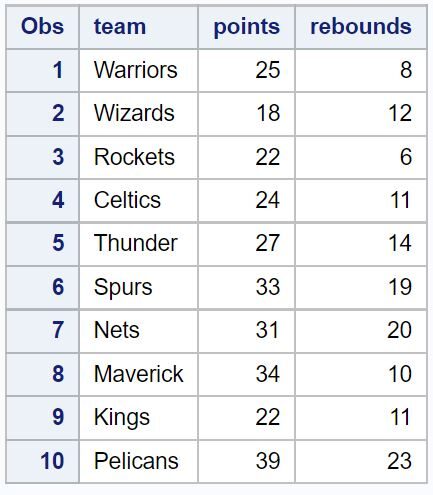The image size is (433, 495).
Task: Select the Wizards team cell
Action: (138, 113)
